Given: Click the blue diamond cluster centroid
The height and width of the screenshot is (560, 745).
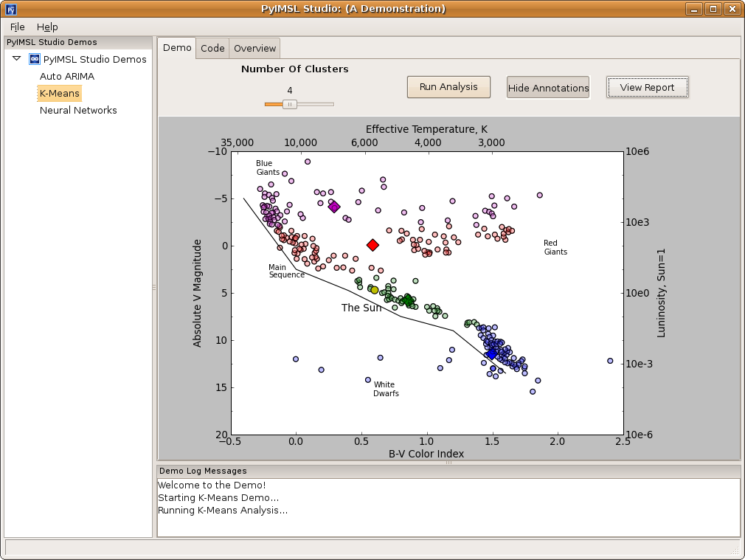Looking at the screenshot, I should click(x=492, y=353).
